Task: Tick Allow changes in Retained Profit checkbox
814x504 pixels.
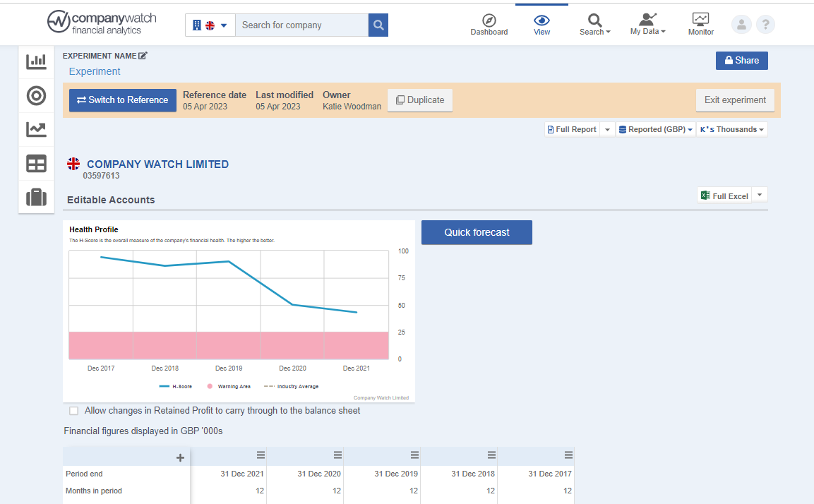Action: (73, 411)
